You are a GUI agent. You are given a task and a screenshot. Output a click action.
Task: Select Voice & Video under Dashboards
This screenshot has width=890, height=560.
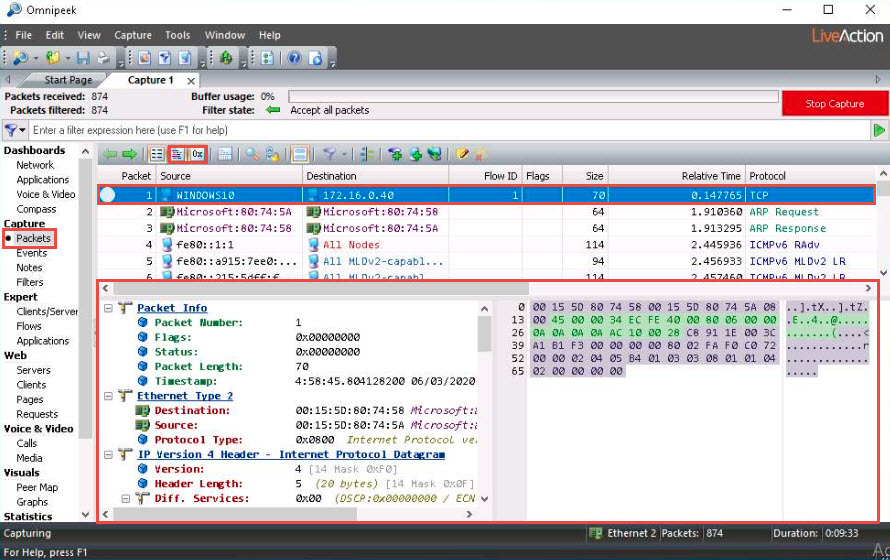click(x=46, y=195)
